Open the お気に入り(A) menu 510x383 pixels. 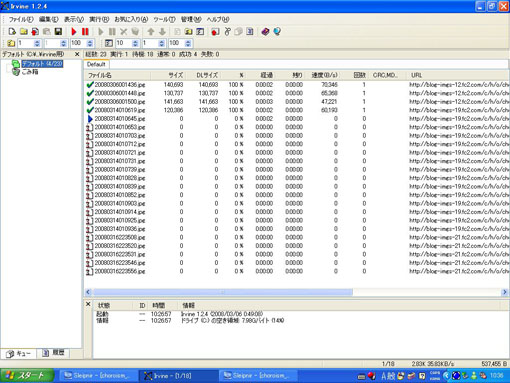point(131,19)
